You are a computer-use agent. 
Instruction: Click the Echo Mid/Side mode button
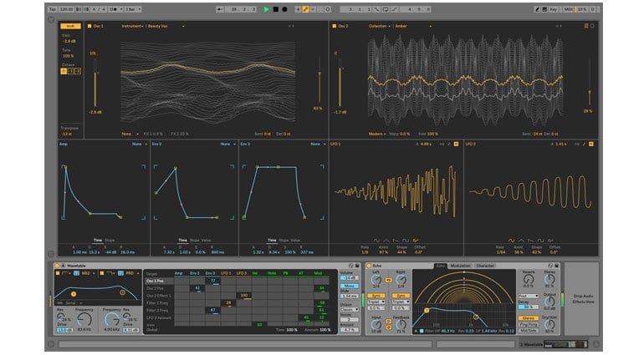point(529,331)
